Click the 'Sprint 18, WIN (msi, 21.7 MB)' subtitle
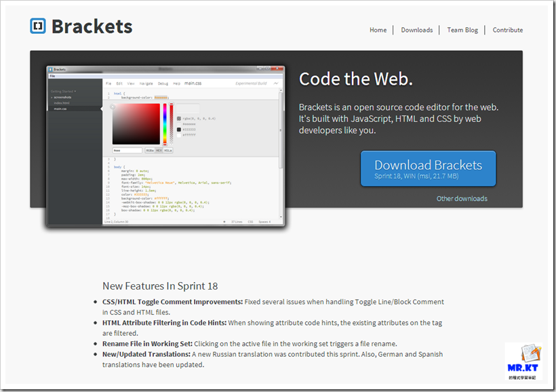Screen dimensions: 556x392 416,176
